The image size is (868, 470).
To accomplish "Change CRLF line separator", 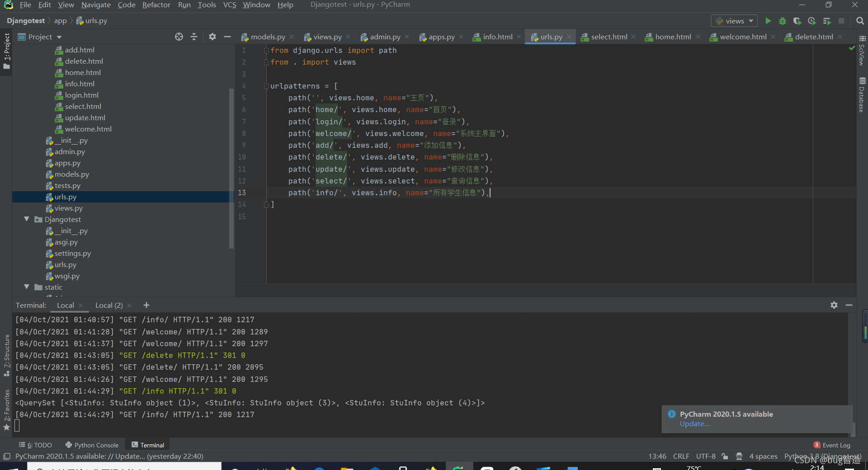I will (x=681, y=456).
